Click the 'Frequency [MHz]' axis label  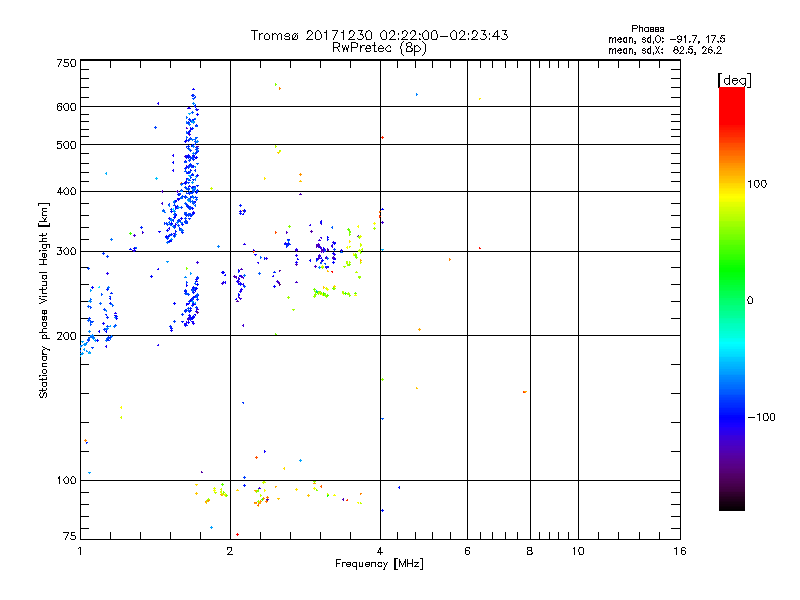click(379, 564)
